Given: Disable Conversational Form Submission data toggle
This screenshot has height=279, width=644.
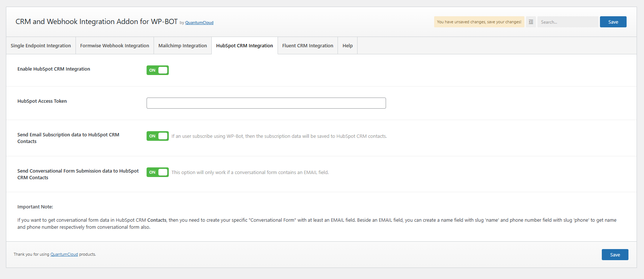Looking at the screenshot, I should 158,172.
